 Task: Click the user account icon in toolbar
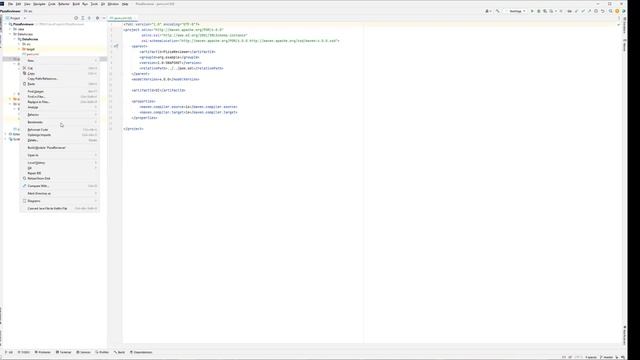(x=487, y=11)
